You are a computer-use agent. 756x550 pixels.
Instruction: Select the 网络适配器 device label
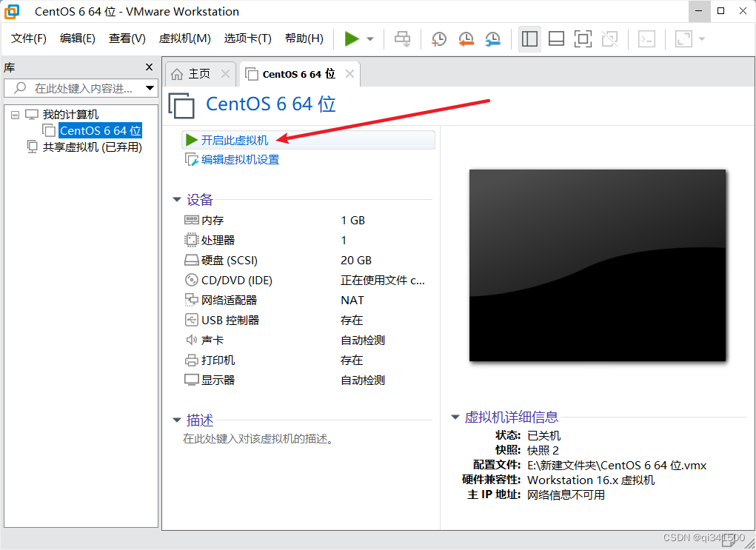pos(229,301)
